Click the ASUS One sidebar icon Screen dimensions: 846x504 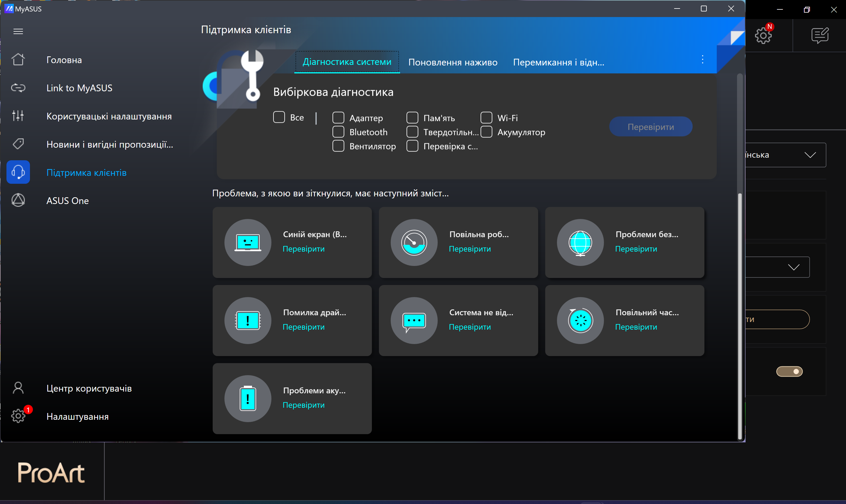(18, 200)
